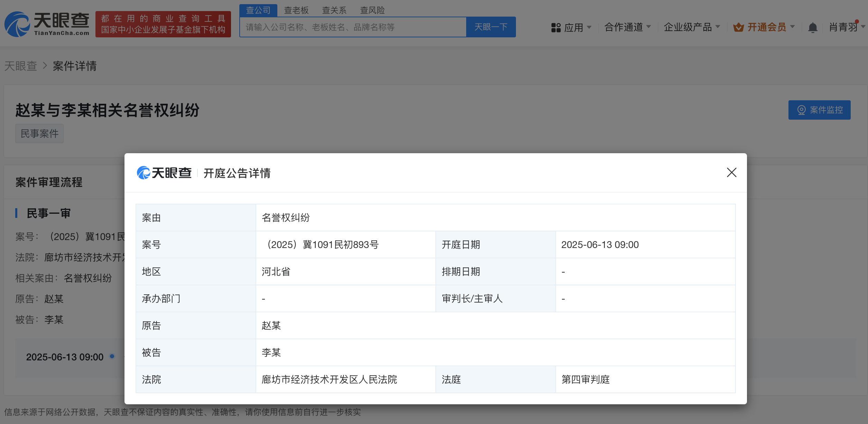Click the 应用 grid icon
The image size is (868, 424).
point(556,27)
